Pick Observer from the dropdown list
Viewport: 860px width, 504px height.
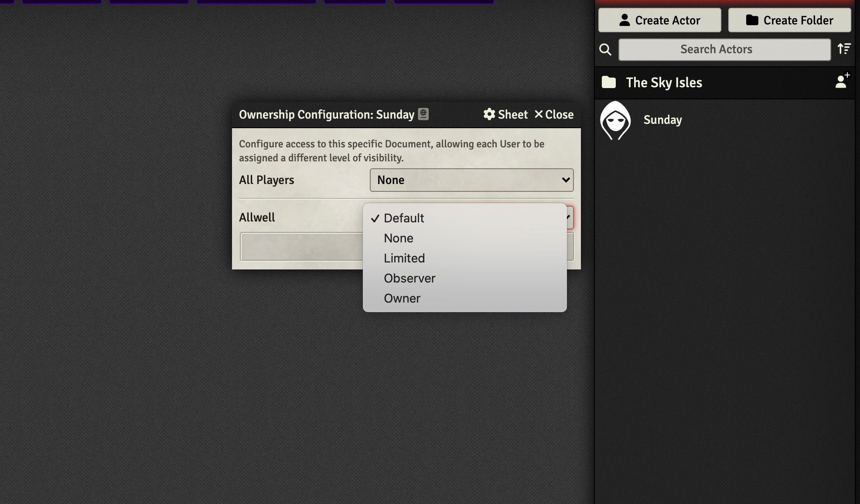tap(410, 278)
